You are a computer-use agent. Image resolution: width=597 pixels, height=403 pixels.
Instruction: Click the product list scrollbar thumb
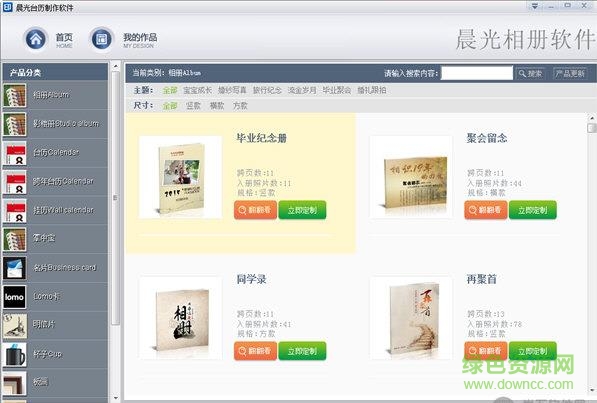point(592,128)
